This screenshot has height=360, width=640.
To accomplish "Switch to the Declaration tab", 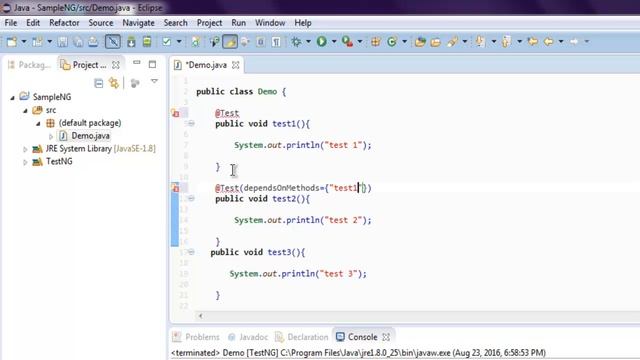I will click(x=302, y=337).
